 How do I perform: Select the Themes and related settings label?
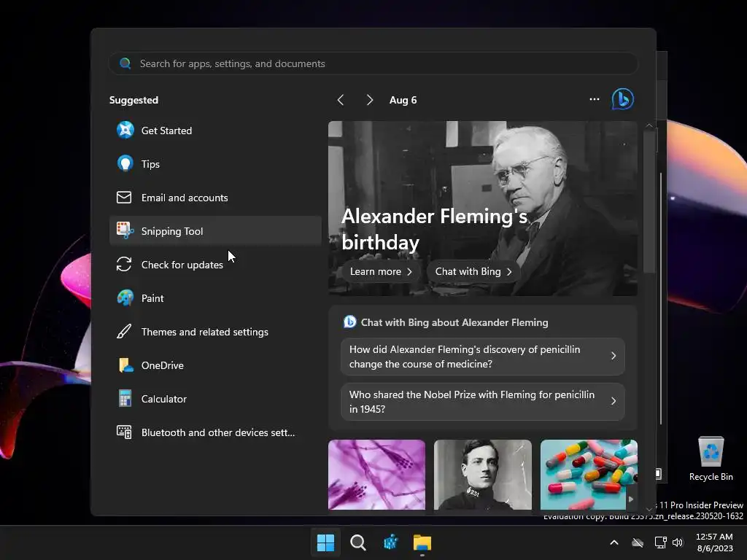pos(204,332)
